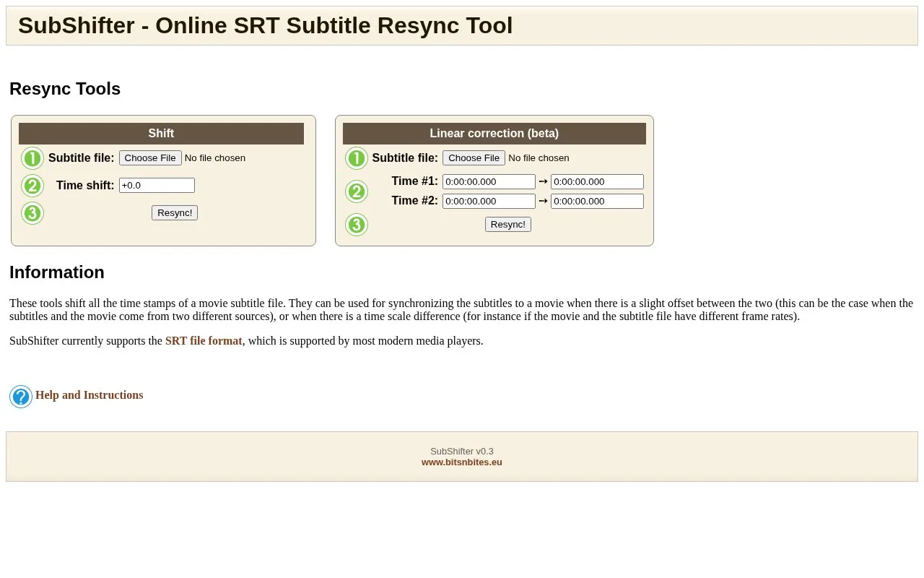Click the Time #1 label
Viewport: 924px width, 578px height.
click(x=415, y=181)
